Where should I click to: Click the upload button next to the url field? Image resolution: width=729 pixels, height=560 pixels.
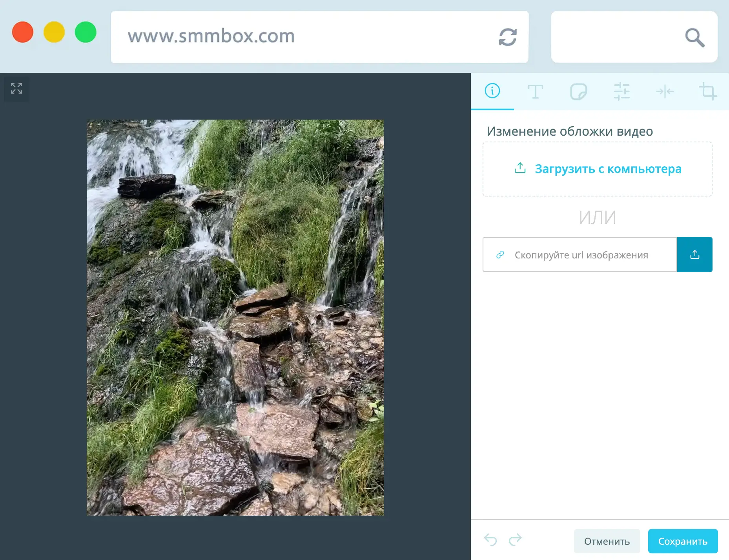pyautogui.click(x=694, y=254)
